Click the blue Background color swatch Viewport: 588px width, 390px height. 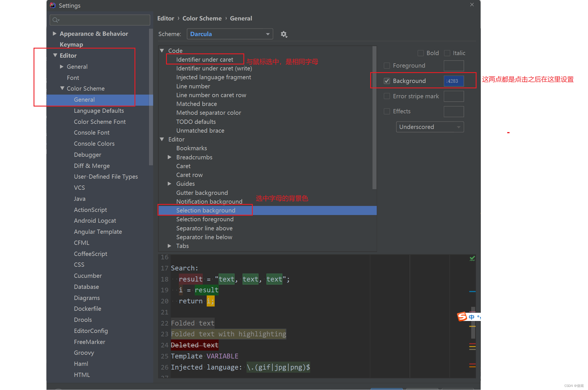454,81
